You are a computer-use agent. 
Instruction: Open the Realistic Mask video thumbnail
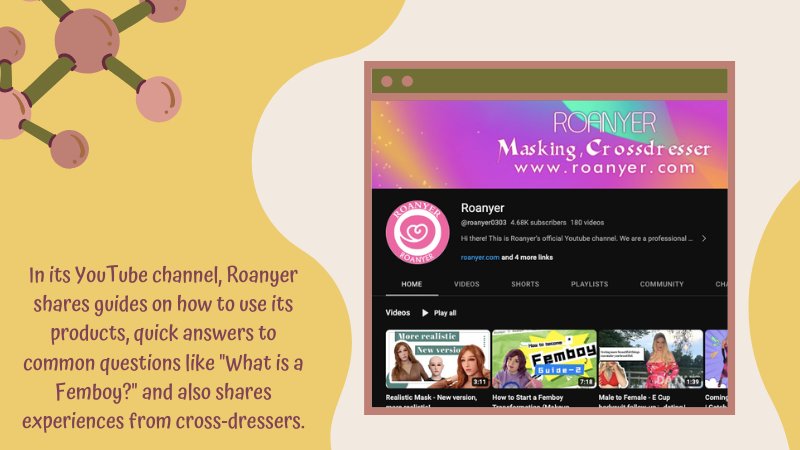tap(437, 358)
